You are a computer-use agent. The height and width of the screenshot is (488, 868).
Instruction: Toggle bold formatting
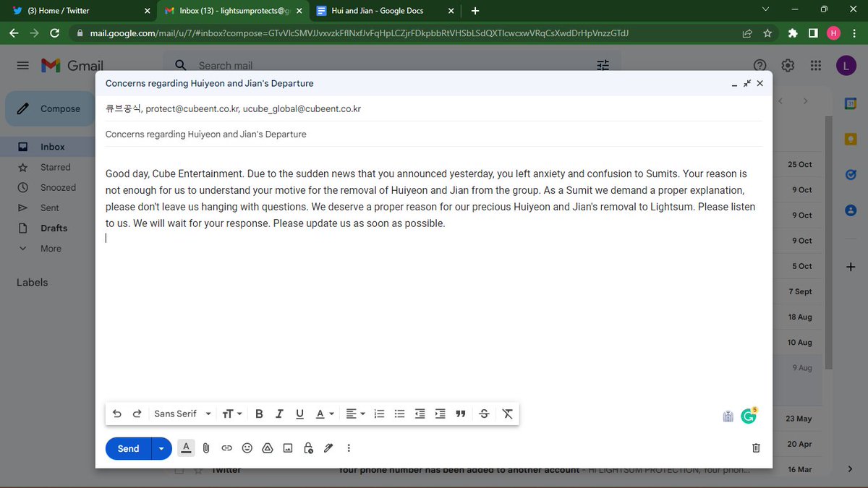[259, 414]
